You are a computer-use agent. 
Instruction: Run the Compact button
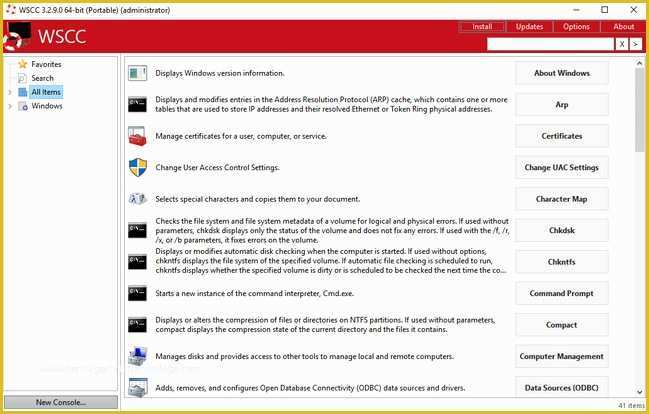(x=562, y=325)
